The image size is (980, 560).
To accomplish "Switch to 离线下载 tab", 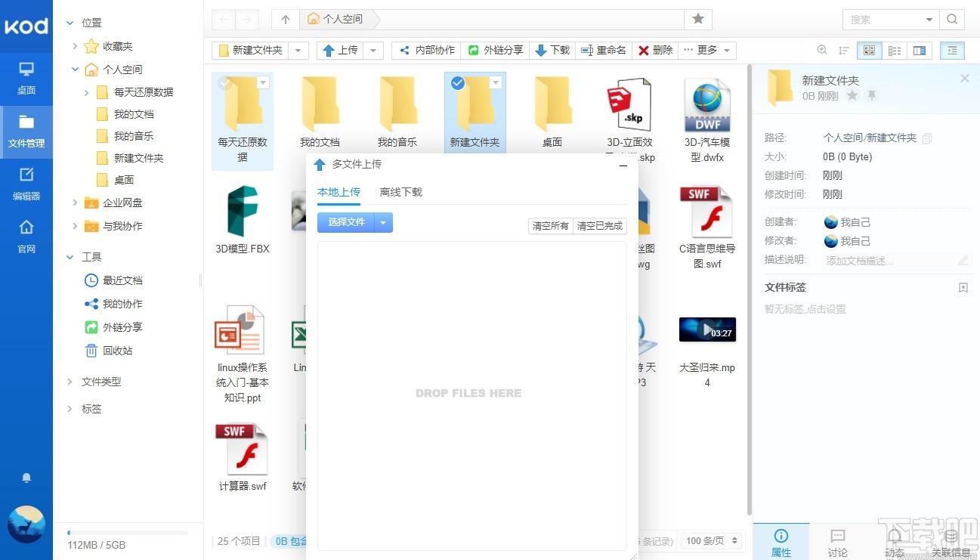I will click(400, 192).
